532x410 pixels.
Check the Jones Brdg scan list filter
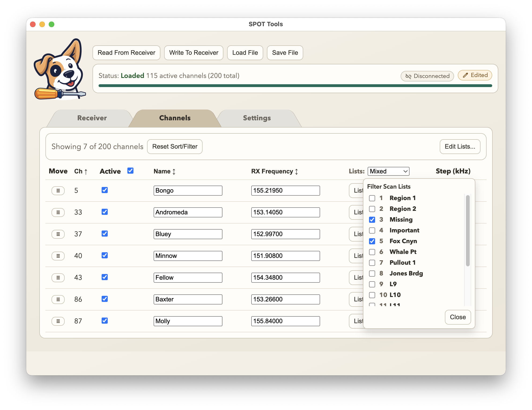tap(372, 273)
